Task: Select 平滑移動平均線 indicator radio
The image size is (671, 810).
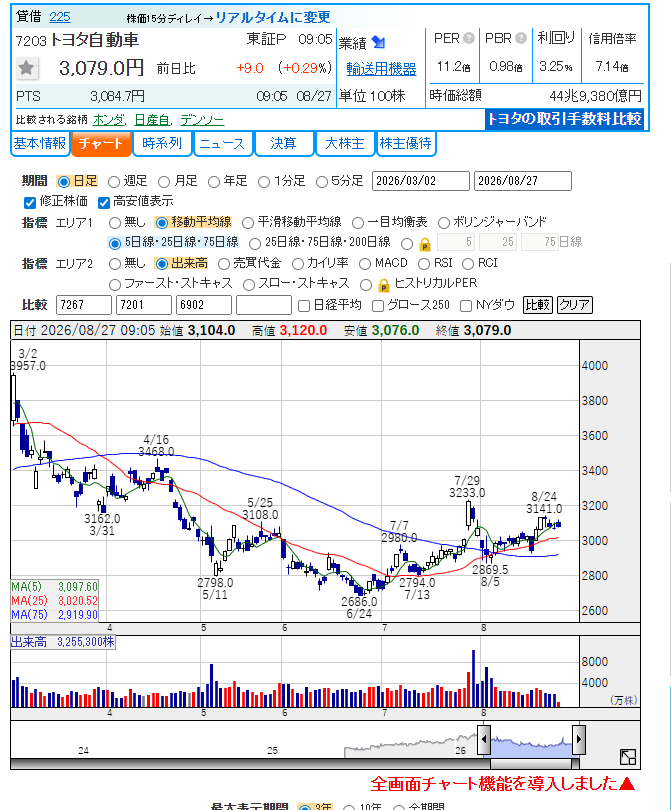Action: point(248,223)
